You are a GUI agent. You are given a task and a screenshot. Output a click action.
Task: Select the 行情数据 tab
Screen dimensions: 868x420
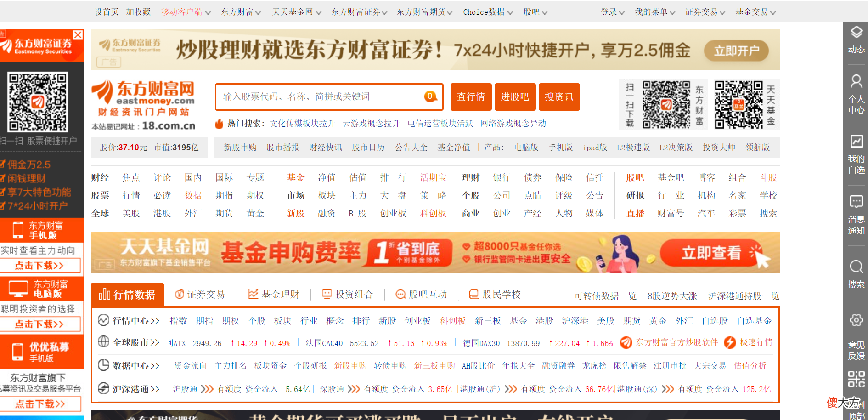[127, 295]
